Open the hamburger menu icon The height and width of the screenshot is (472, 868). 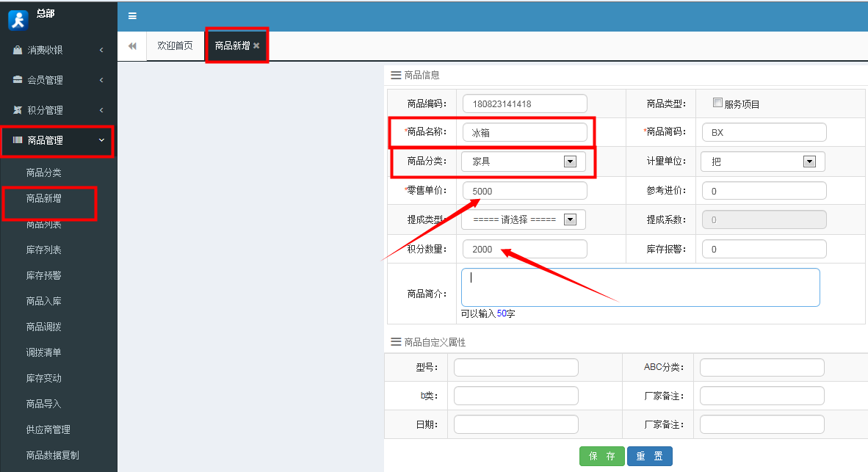tap(133, 15)
